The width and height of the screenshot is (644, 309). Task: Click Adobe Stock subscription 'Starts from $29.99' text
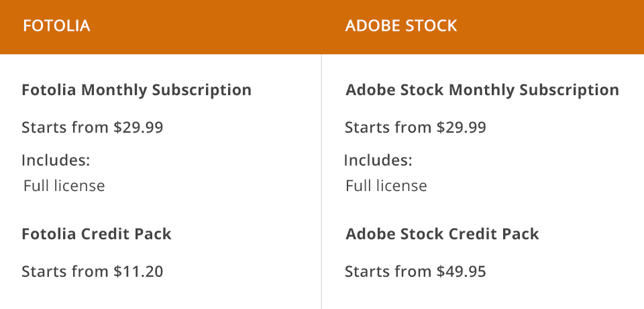point(415,127)
